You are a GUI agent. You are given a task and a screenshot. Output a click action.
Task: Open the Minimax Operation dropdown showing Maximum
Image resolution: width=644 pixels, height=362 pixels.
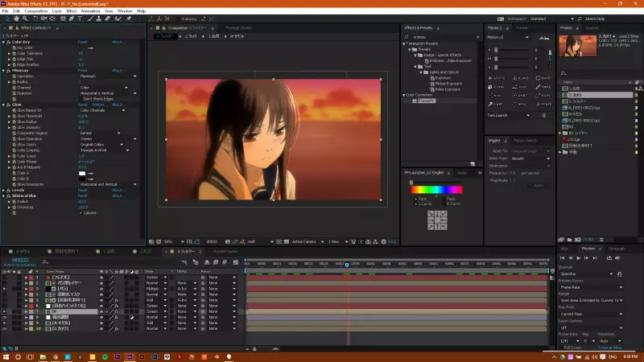(x=109, y=76)
